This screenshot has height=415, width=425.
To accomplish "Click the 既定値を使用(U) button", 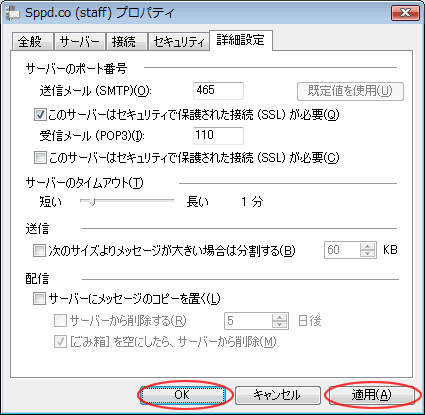I will coord(350,91).
